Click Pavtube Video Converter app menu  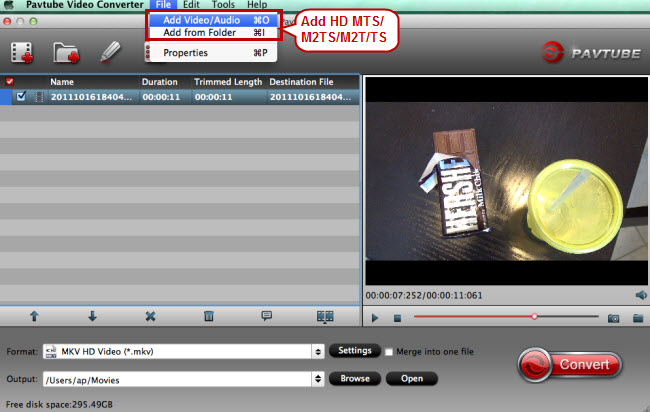tap(85, 5)
